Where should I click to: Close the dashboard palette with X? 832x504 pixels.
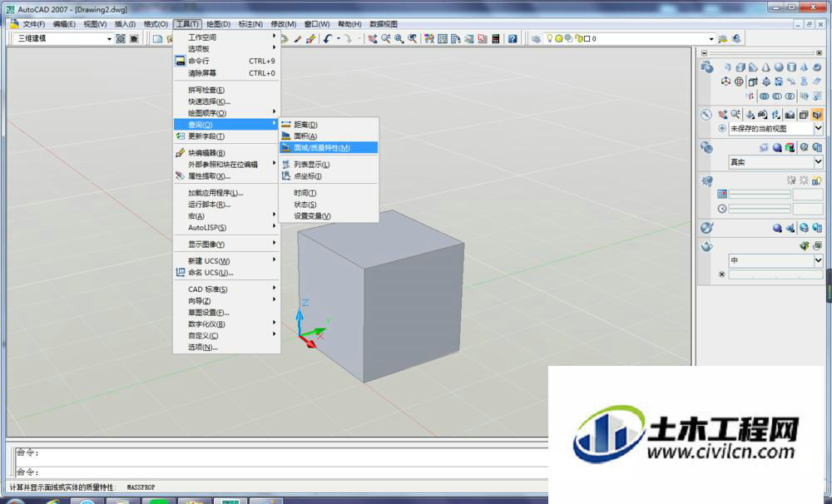tap(819, 53)
